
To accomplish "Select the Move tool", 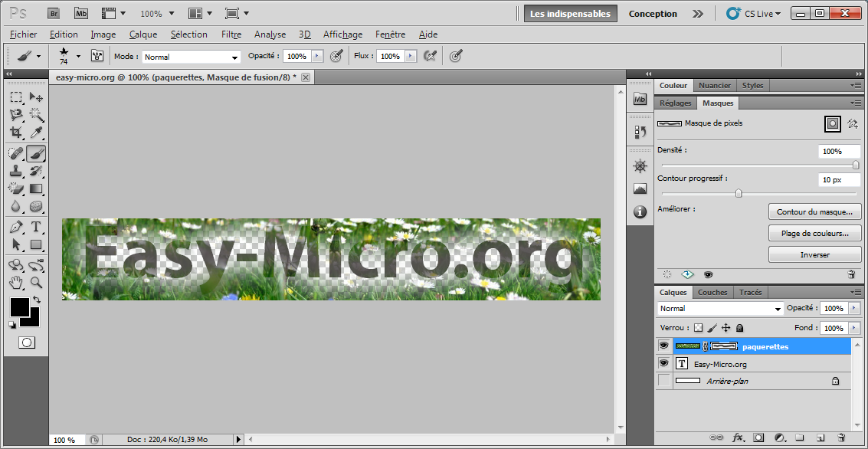I will (37, 97).
